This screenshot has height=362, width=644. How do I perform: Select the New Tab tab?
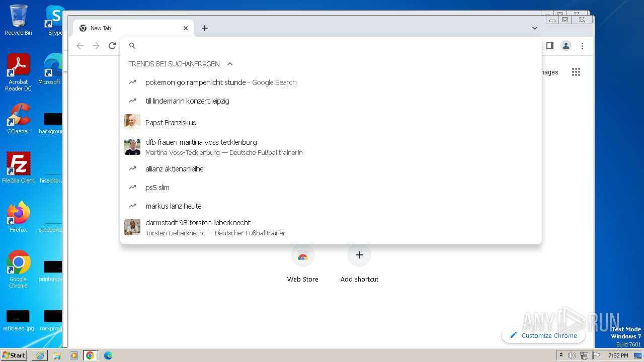coord(133,28)
